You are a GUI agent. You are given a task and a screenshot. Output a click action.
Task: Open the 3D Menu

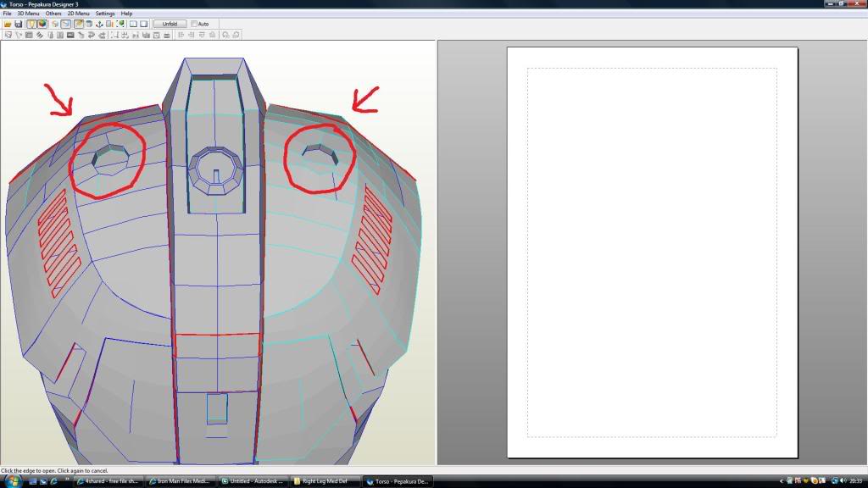(28, 14)
